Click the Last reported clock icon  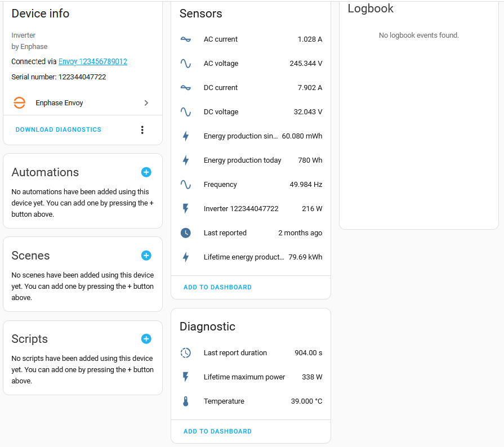186,233
